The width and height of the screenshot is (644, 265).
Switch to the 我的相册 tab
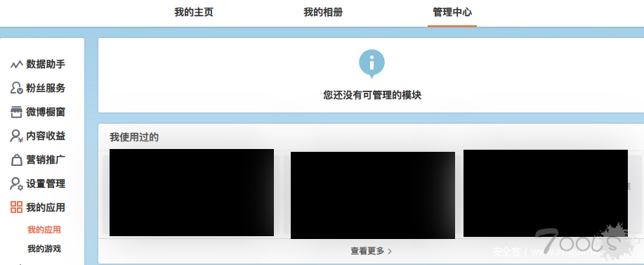click(323, 13)
